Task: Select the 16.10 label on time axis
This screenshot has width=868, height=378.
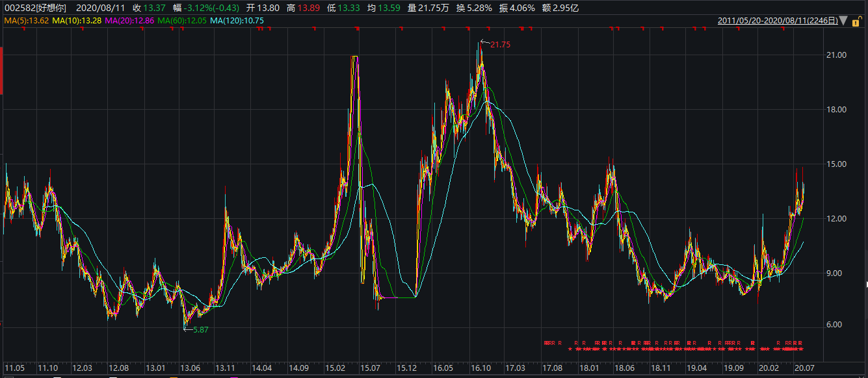Action: pos(480,368)
